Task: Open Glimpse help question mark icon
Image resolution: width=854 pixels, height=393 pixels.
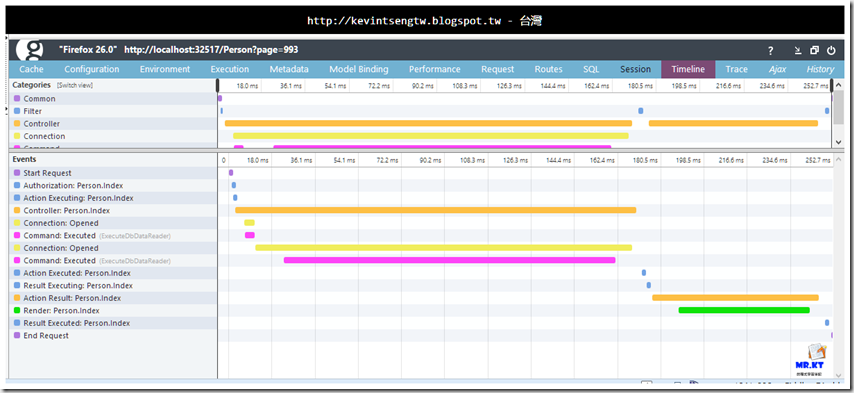Action: (771, 51)
